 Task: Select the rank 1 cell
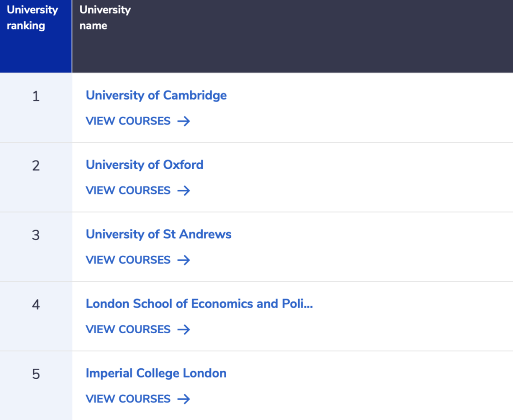pos(36,108)
